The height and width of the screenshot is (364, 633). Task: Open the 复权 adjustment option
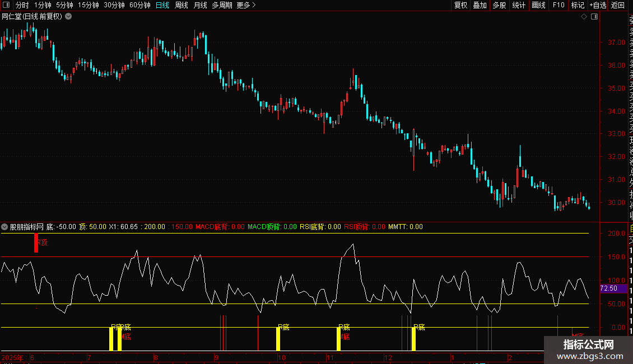coord(460,5)
